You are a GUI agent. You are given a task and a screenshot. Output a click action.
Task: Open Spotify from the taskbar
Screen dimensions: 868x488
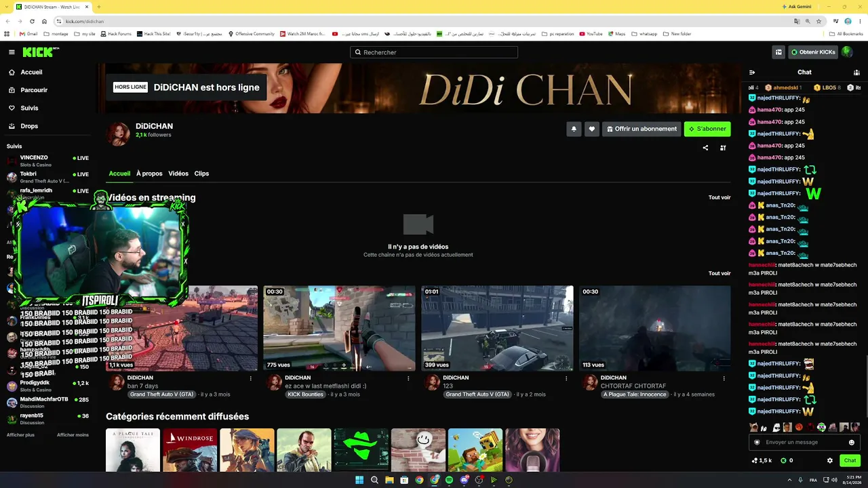pyautogui.click(x=449, y=480)
